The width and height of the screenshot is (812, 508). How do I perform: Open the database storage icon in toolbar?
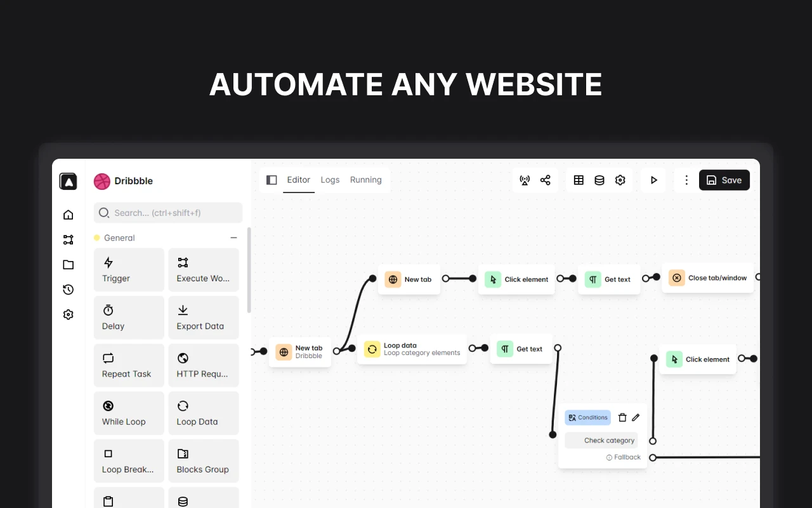point(599,180)
